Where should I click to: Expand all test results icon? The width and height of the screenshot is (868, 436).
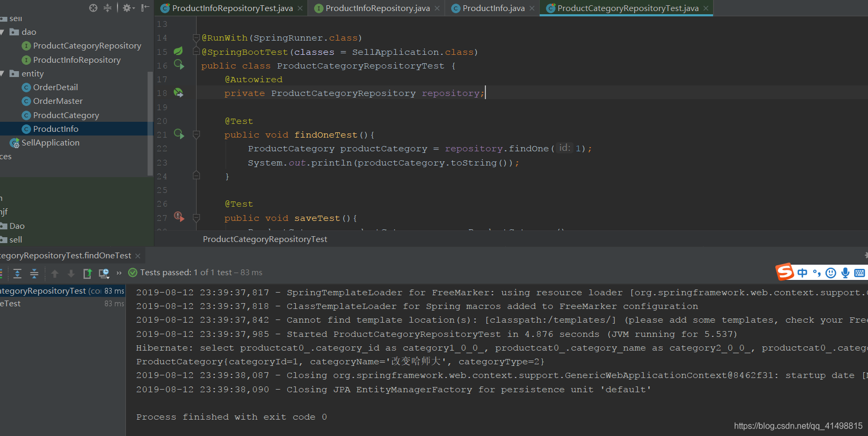[x=17, y=273]
